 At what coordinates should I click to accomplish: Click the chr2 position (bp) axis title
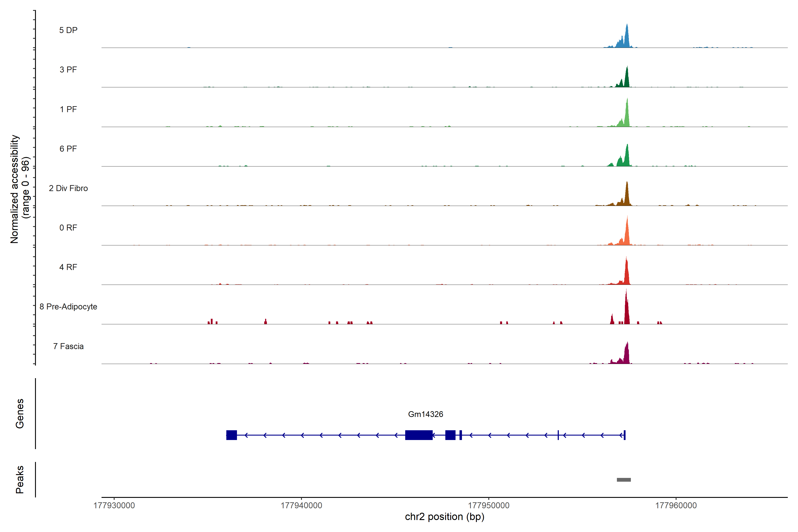pos(444,517)
